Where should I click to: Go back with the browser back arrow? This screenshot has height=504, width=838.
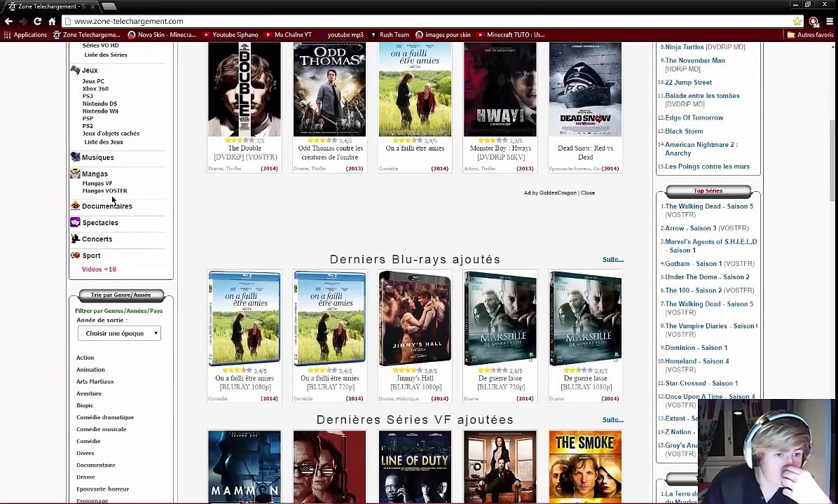[8, 22]
